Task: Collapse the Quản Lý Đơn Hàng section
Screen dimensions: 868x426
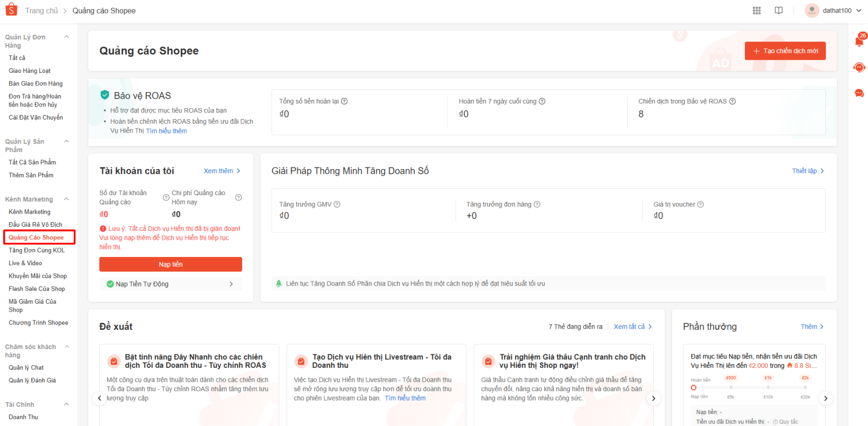Action: click(x=67, y=37)
